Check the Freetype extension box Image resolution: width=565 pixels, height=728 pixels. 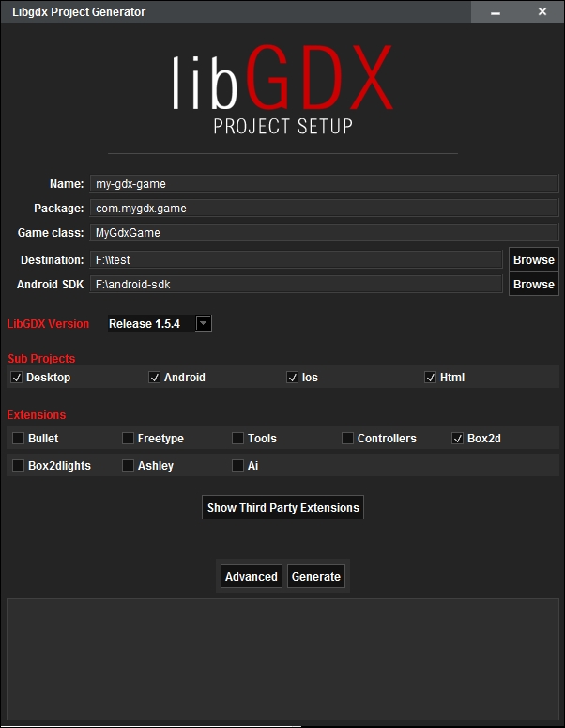128,439
